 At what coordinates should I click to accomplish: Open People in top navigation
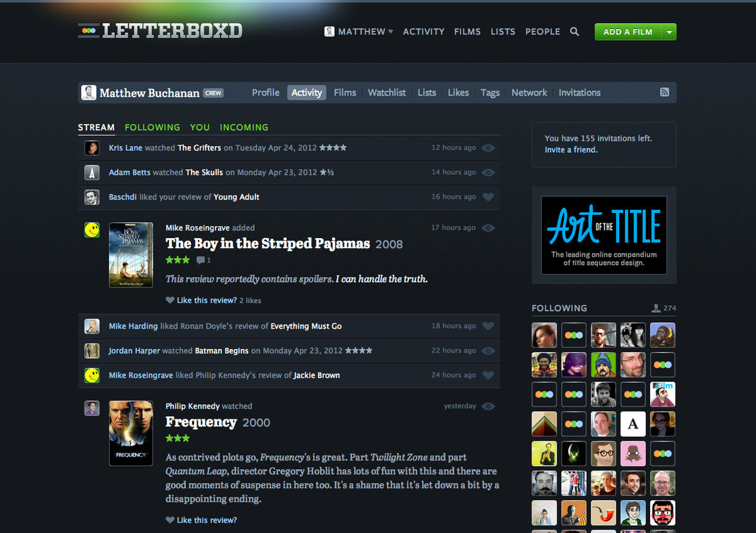[x=542, y=32]
